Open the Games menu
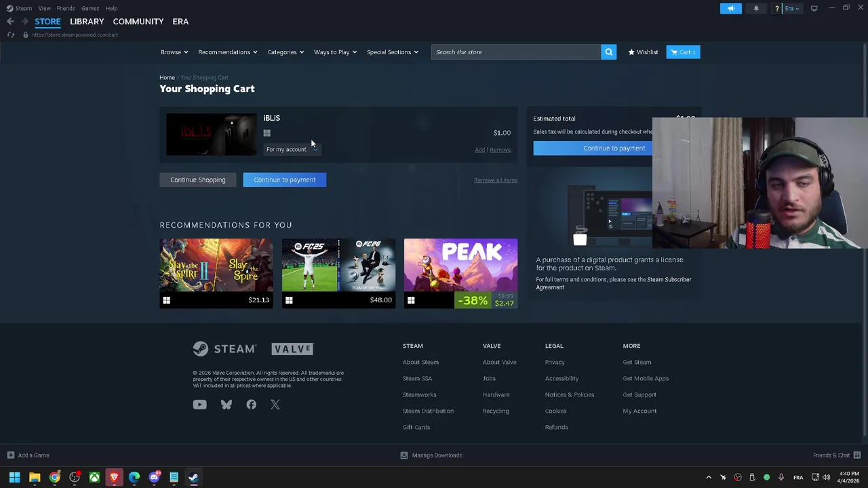Viewport: 868px width, 488px height. (90, 8)
